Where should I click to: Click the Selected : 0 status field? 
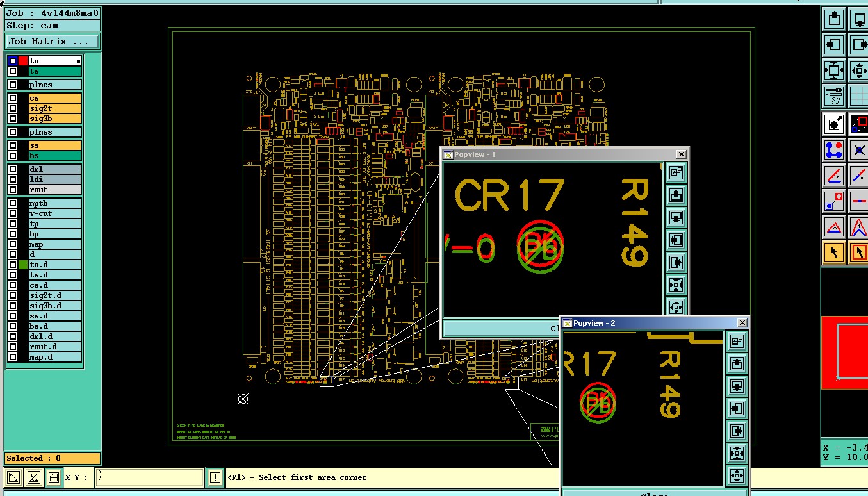pos(53,458)
